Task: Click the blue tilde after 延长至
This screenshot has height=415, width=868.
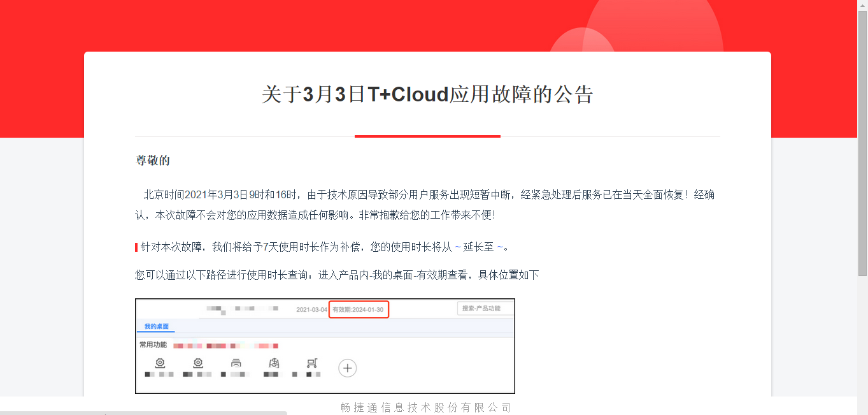Action: (500, 247)
